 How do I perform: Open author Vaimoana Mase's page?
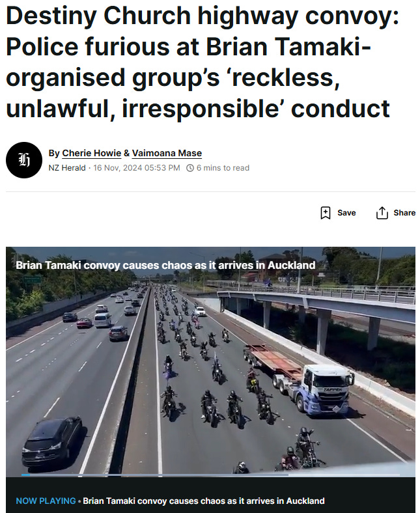[x=167, y=153]
